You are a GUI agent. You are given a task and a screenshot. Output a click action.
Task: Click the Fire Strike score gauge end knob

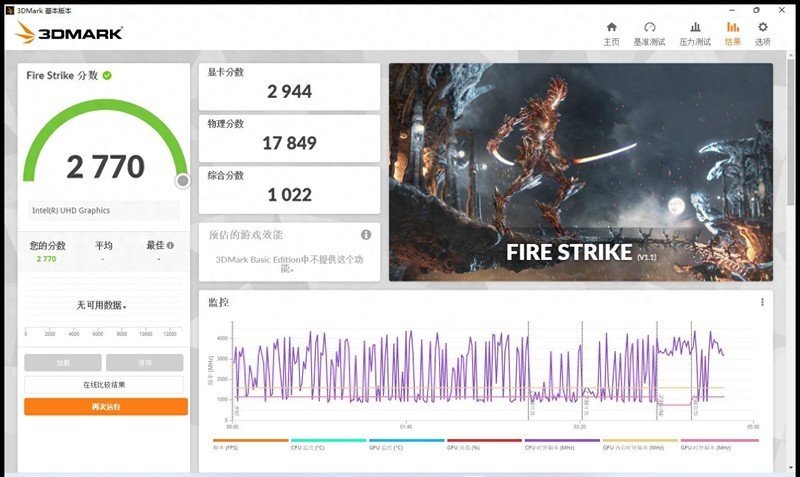tap(182, 181)
